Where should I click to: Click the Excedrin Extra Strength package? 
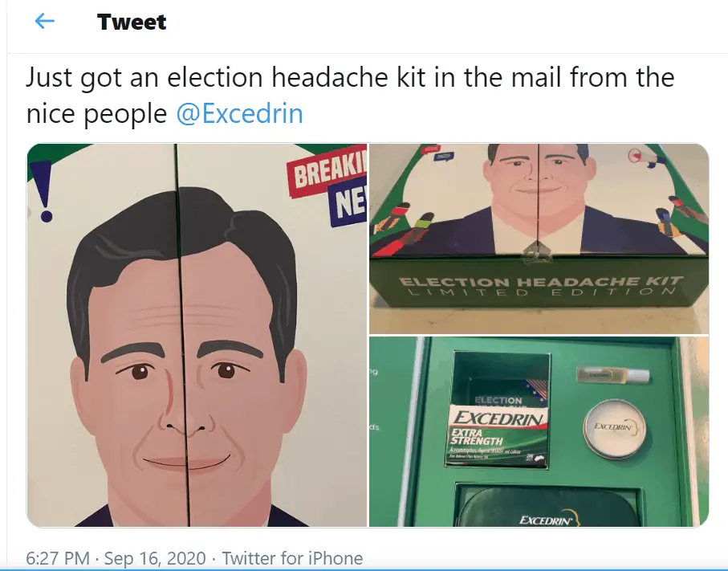click(x=498, y=434)
